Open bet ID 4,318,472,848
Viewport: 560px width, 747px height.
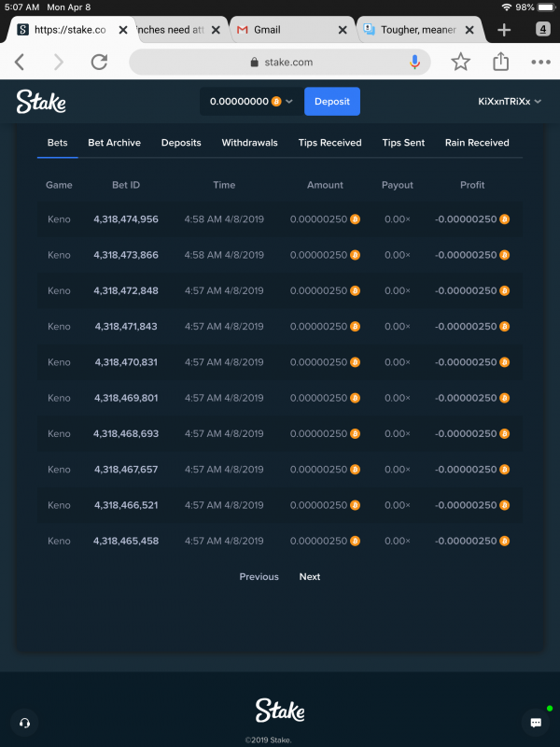tap(126, 290)
